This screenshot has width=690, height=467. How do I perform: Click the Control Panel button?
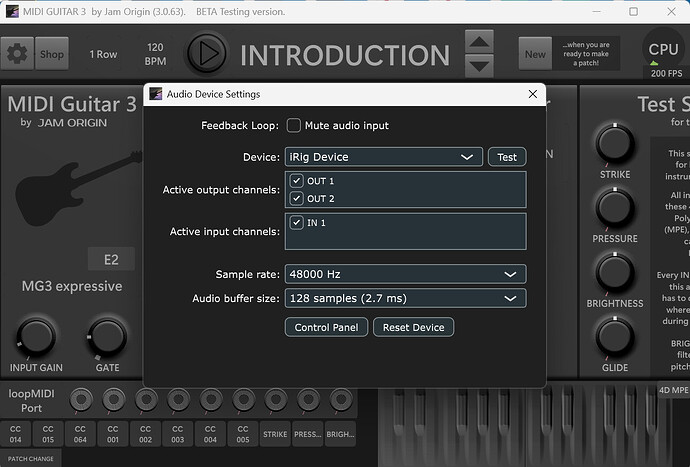(x=327, y=327)
